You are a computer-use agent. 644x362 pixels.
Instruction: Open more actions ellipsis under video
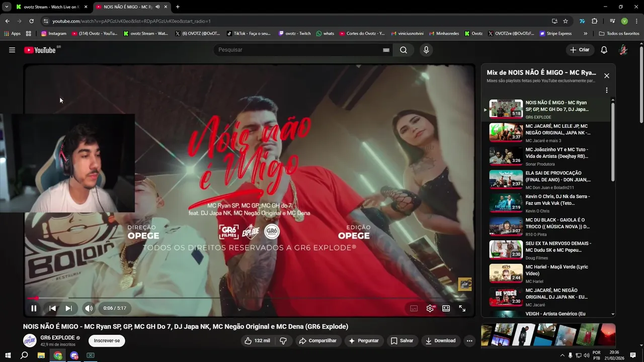(469, 340)
